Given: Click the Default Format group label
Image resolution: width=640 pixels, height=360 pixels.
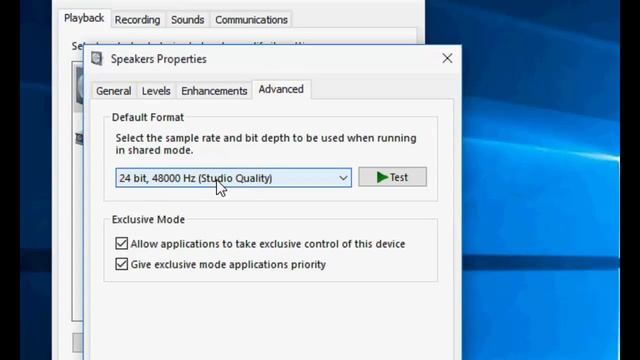Looking at the screenshot, I should [148, 118].
